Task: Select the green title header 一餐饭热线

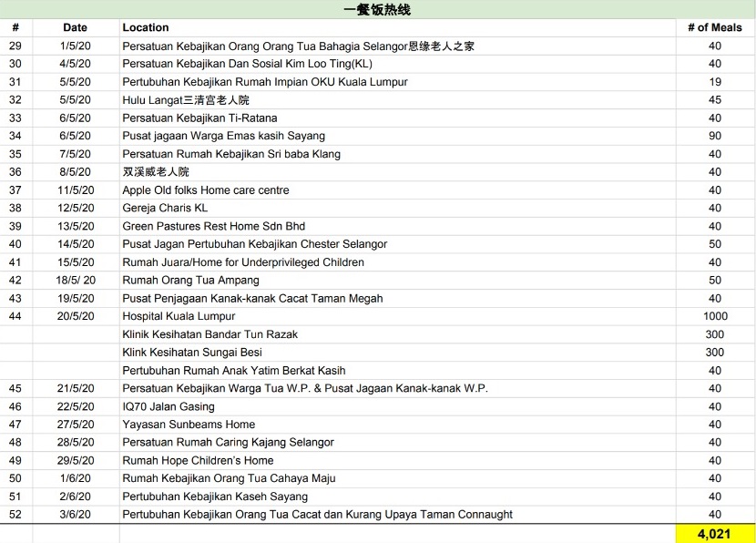Action: pyautogui.click(x=377, y=10)
